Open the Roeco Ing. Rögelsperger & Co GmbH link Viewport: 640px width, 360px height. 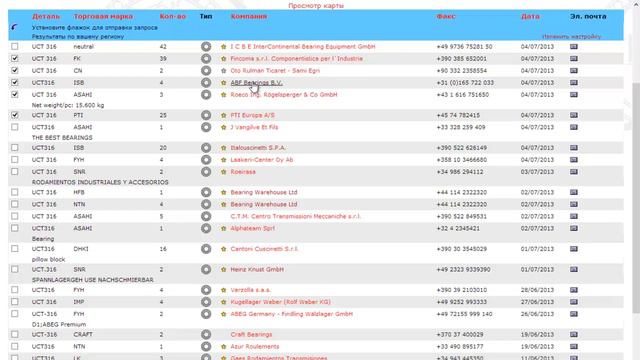click(x=284, y=95)
